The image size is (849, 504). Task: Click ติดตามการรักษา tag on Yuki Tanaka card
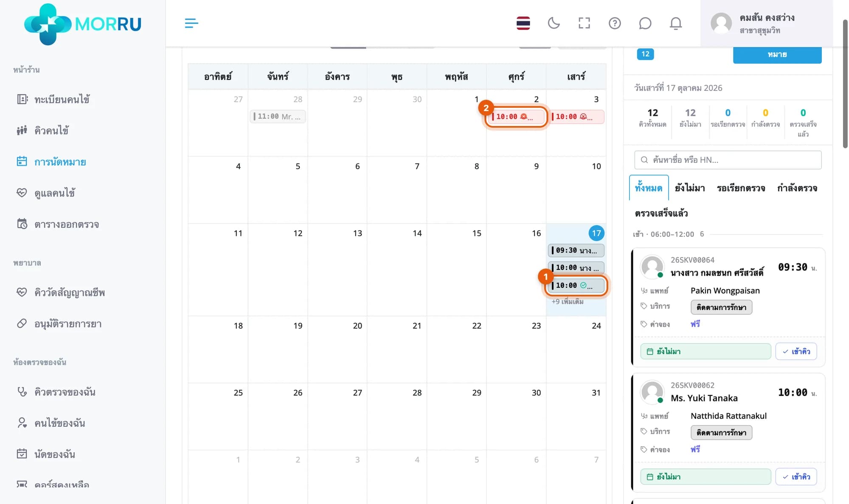pyautogui.click(x=721, y=432)
